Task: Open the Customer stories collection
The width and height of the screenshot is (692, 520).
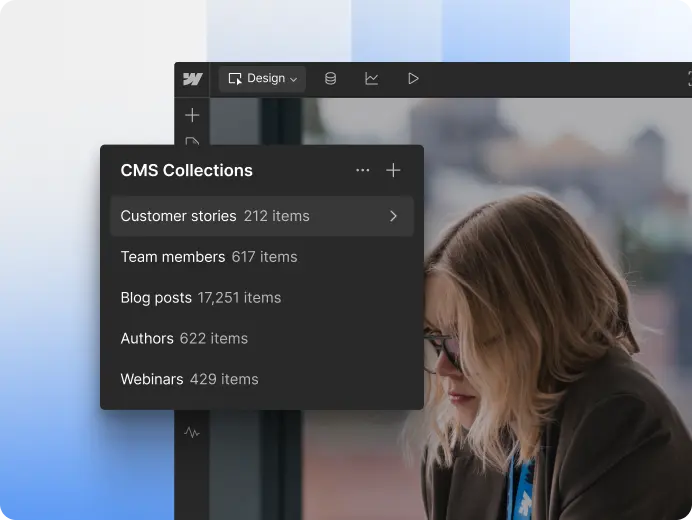Action: point(262,216)
